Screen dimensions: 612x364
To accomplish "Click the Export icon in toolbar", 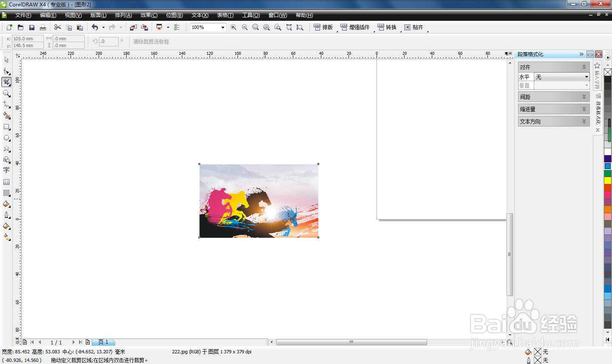I will click(x=144, y=27).
